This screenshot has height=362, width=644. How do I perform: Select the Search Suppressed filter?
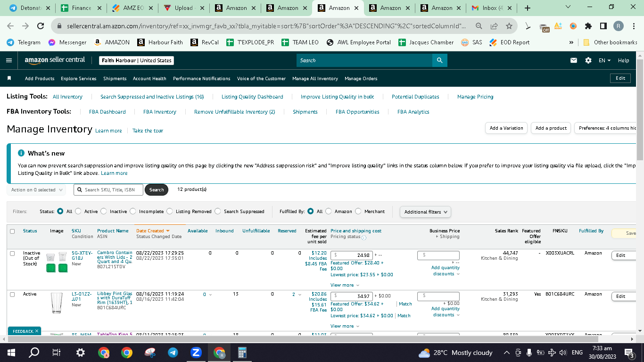click(x=218, y=211)
